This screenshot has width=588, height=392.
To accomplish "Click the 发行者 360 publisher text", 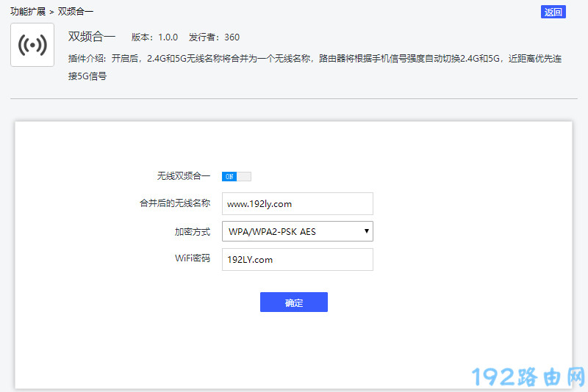I will pos(214,37).
